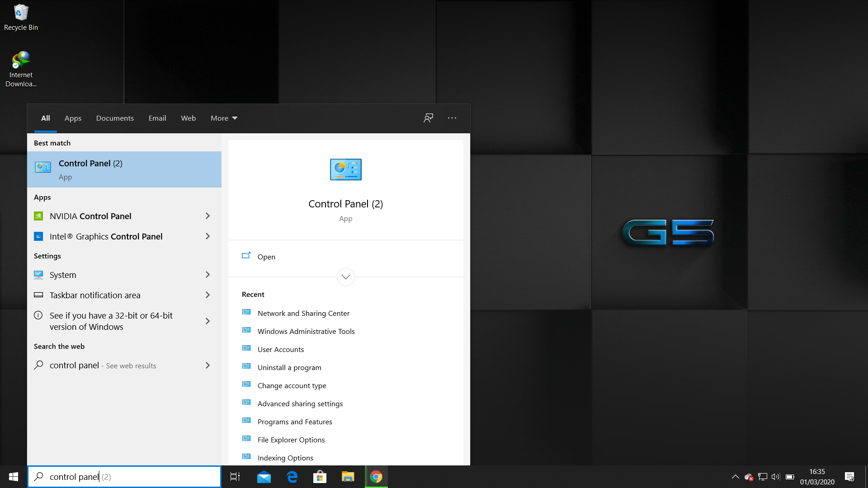Screen dimensions: 868x488
Task: Open Internet Download Manager desktop icon
Action: coord(21,69)
